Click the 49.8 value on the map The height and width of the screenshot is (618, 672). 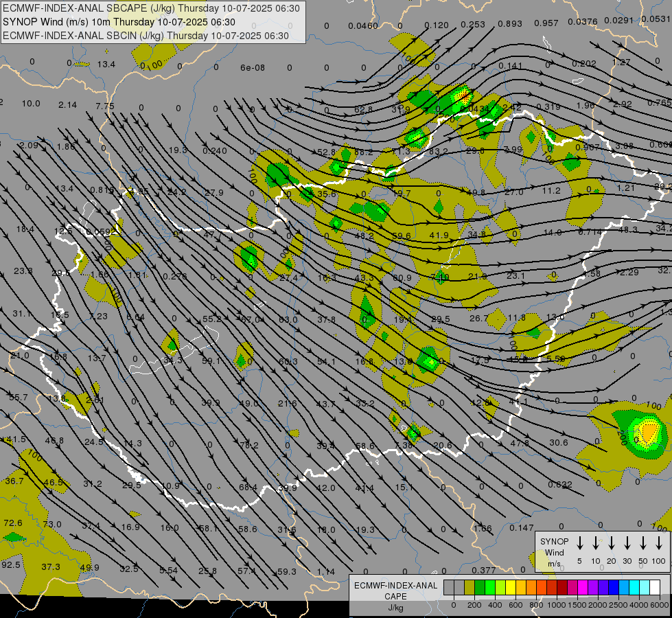click(476, 192)
